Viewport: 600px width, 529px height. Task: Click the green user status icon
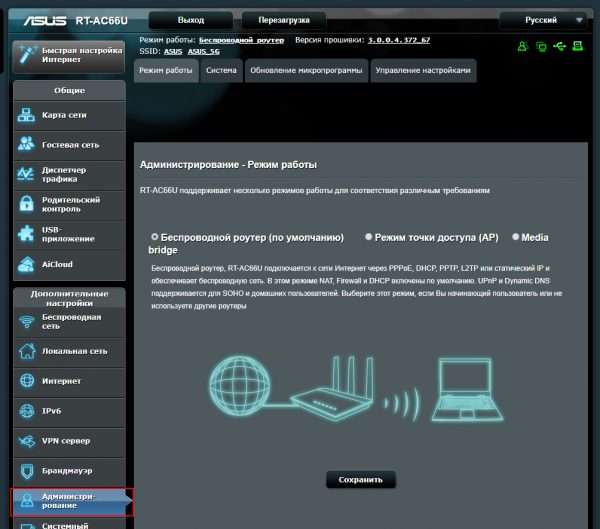[x=522, y=46]
